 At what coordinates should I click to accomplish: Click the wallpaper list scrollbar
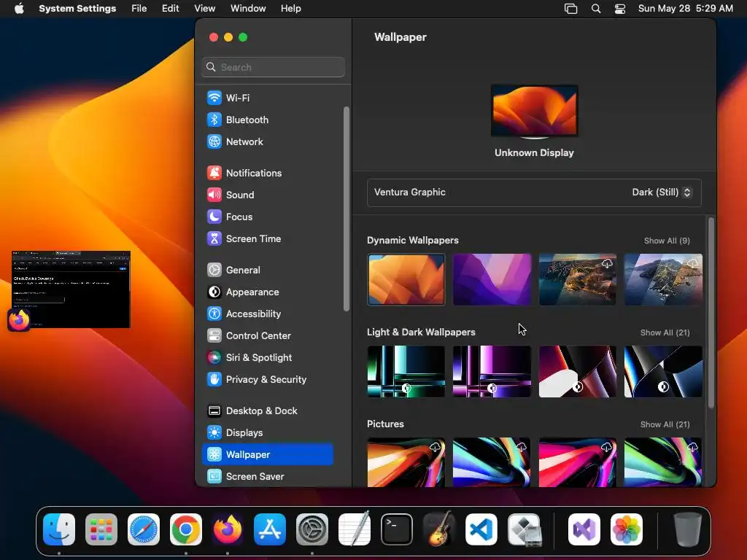(x=711, y=312)
